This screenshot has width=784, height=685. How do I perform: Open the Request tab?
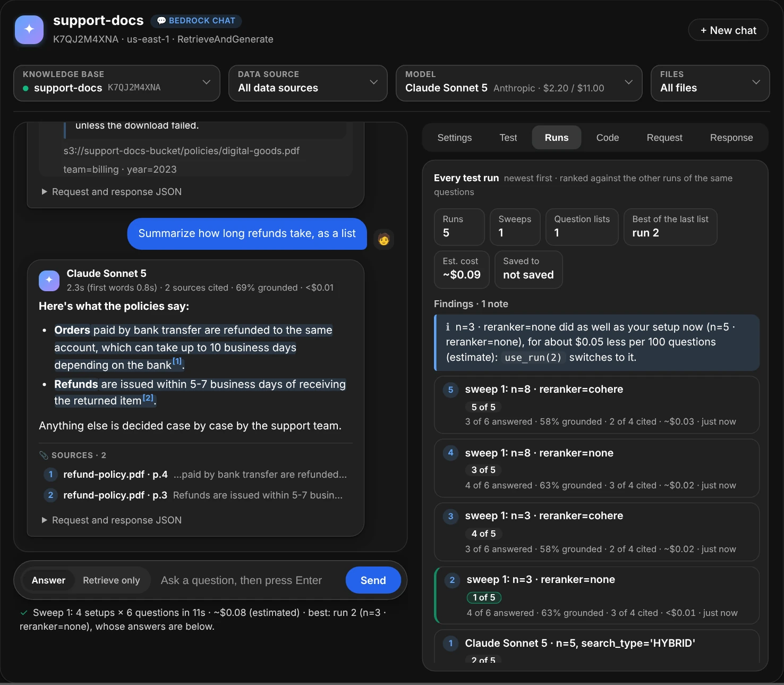point(664,138)
